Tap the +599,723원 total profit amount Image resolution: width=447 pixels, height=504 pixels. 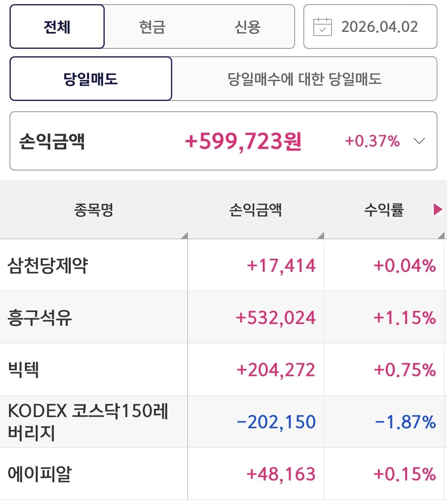coord(243,141)
